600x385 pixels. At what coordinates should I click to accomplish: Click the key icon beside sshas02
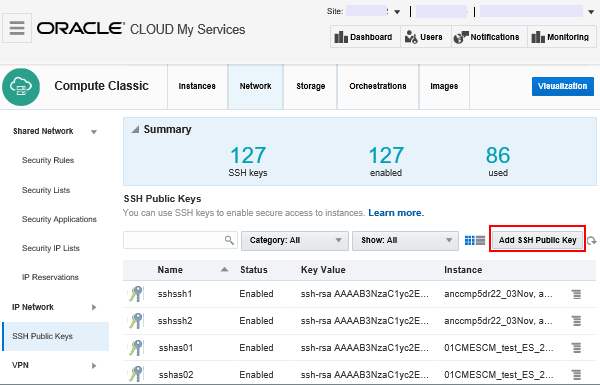pyautogui.click(x=136, y=374)
